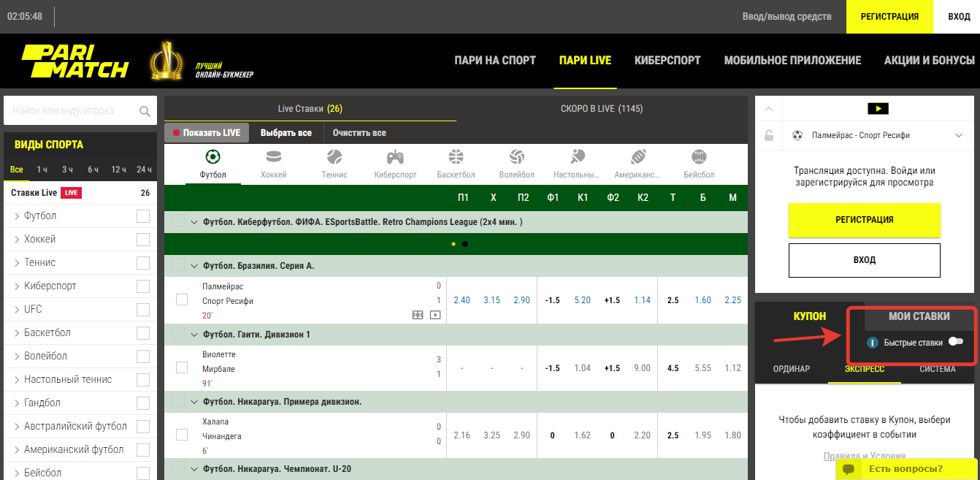
Task: Open the Есть вопросы? chat widget
Action: click(x=906, y=469)
